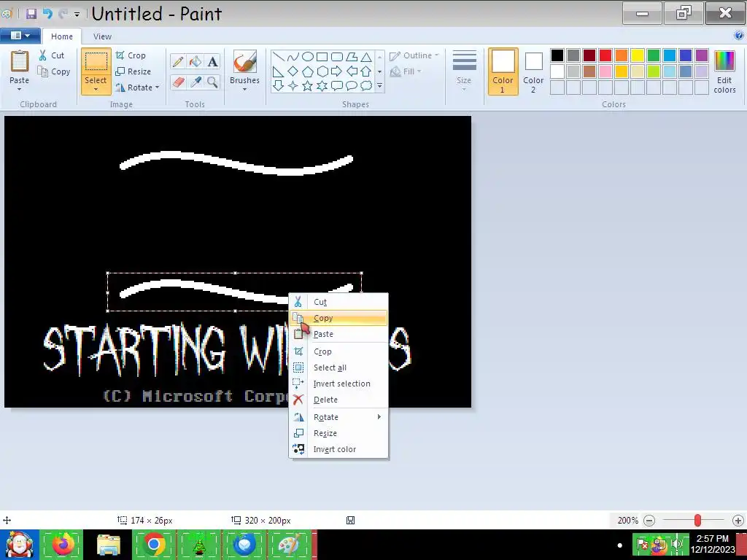Open the Brushes dropdown
Image resolution: width=747 pixels, height=560 pixels.
pos(244,90)
